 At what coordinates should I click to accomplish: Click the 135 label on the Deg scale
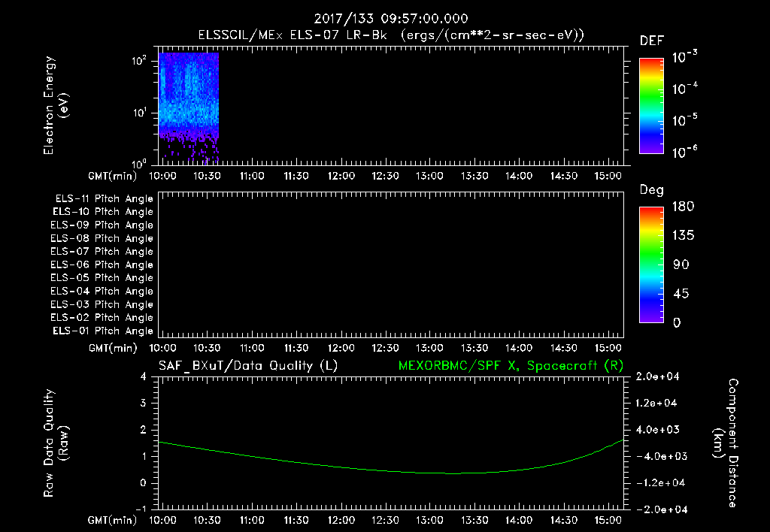[683, 236]
